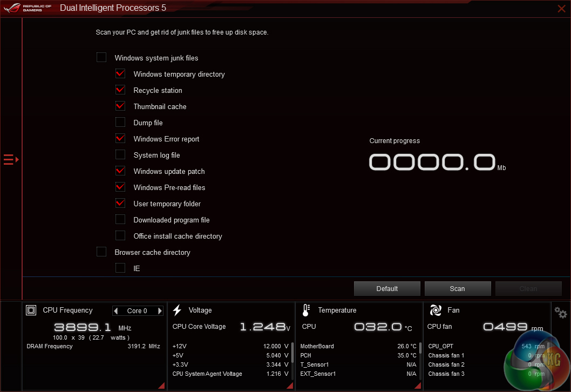Select next core with right arrow

click(x=160, y=311)
